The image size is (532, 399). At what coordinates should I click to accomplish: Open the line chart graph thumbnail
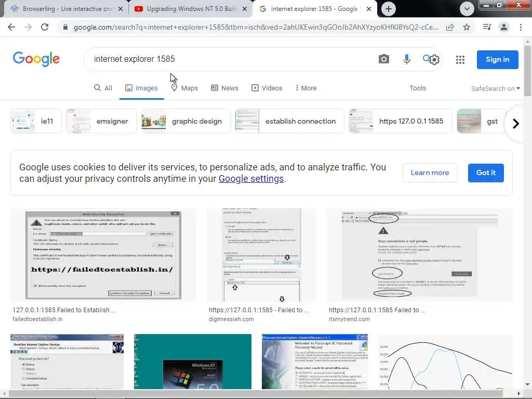[445, 362]
